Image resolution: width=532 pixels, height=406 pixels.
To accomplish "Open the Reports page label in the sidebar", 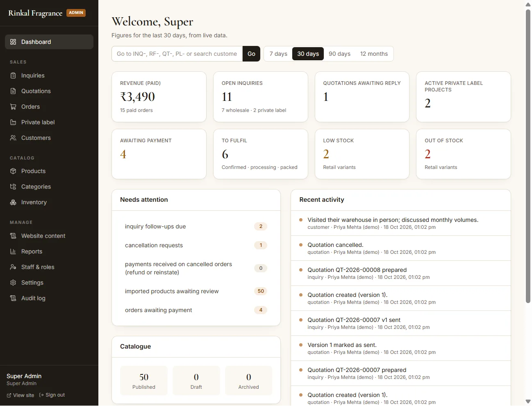I will (32, 251).
